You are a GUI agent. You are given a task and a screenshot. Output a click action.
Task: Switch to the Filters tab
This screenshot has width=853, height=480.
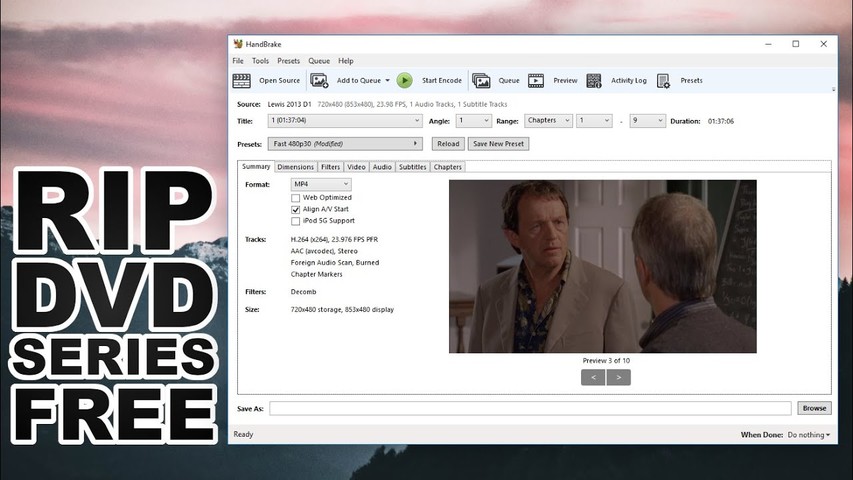[330, 167]
